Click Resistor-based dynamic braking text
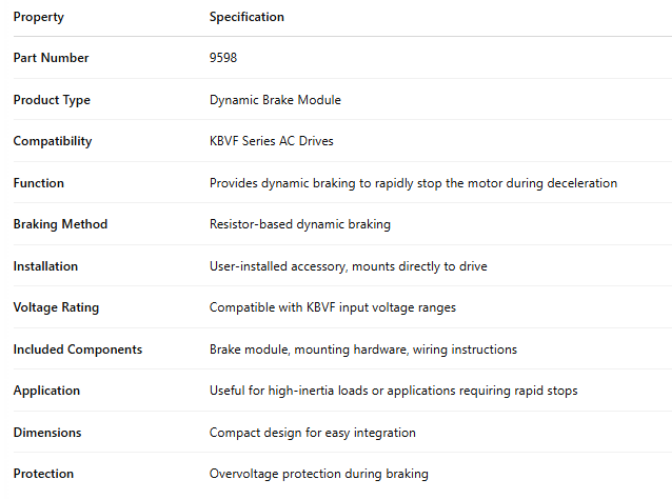Viewport: 672px width, 500px height. (299, 224)
